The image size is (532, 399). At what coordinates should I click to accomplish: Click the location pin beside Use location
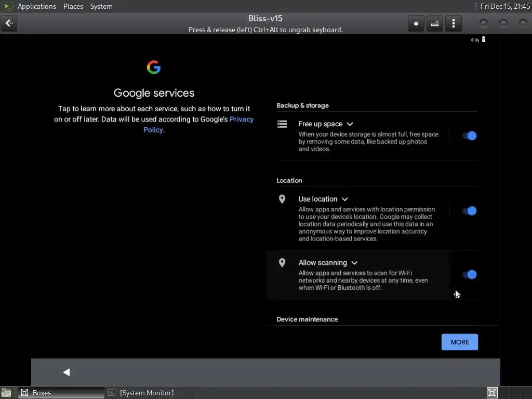click(x=282, y=199)
